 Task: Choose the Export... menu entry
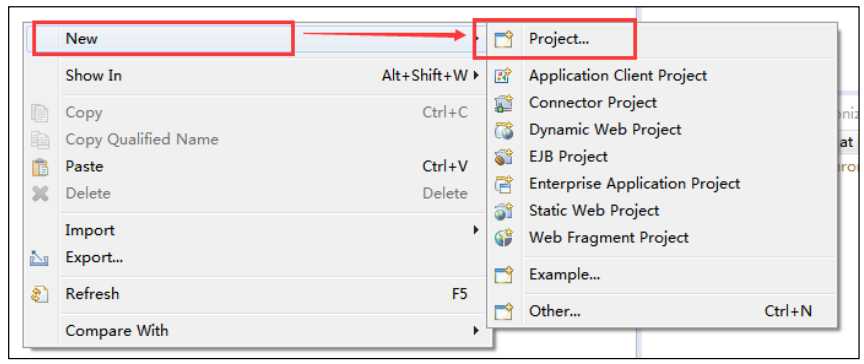pyautogui.click(x=258, y=258)
